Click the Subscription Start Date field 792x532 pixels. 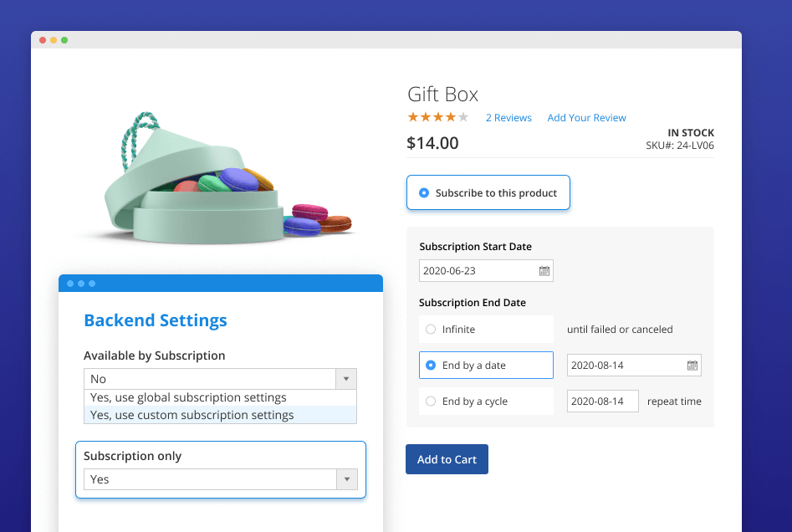click(477, 271)
